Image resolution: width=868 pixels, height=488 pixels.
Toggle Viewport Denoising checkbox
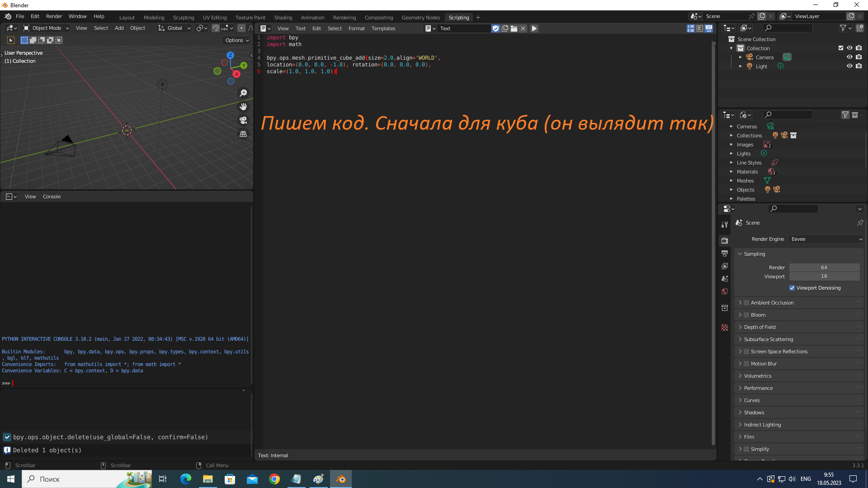point(792,288)
